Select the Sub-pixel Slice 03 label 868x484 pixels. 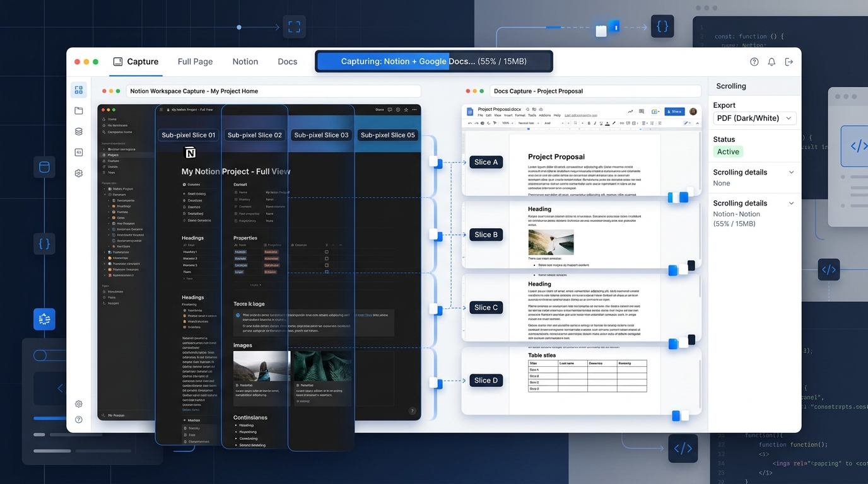[x=321, y=135]
